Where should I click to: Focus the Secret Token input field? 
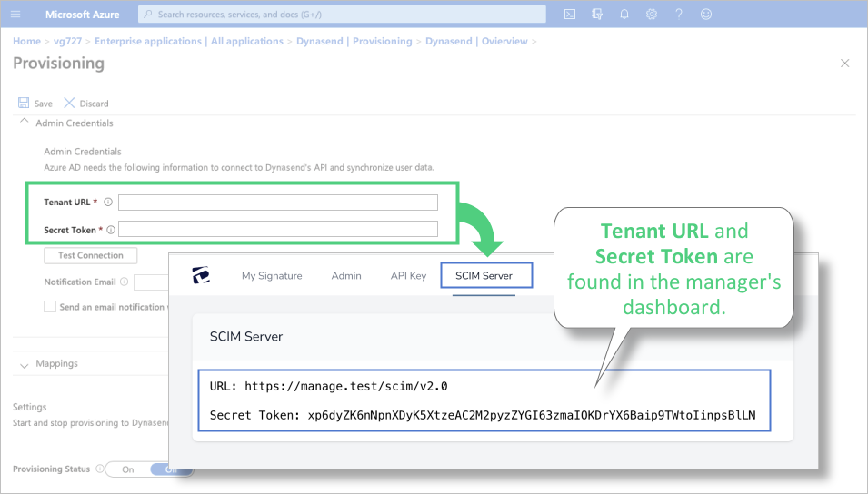click(x=278, y=229)
